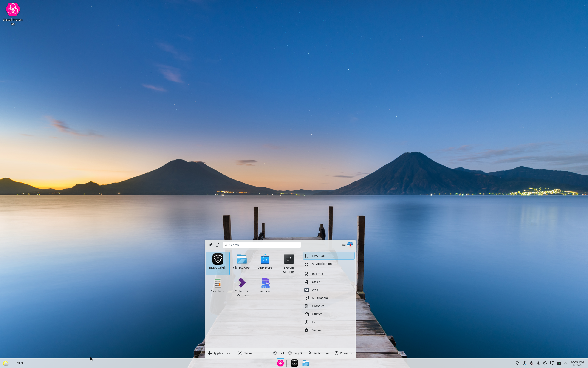Viewport: 588px width, 368px height.
Task: Select the All Applications category
Action: click(328, 264)
